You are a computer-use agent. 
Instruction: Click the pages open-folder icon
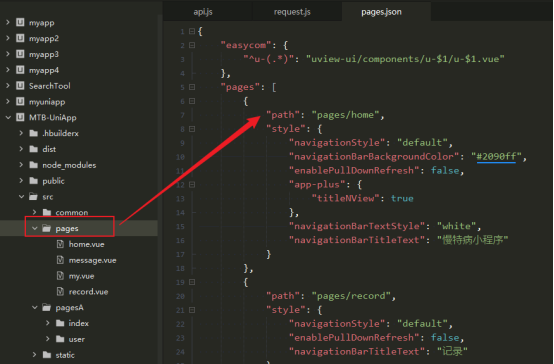[47, 228]
